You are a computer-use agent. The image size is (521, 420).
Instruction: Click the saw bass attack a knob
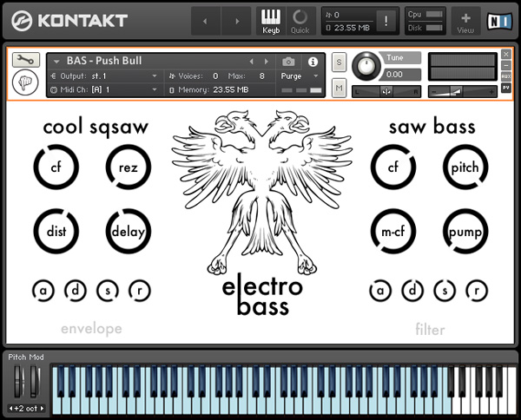coord(380,291)
